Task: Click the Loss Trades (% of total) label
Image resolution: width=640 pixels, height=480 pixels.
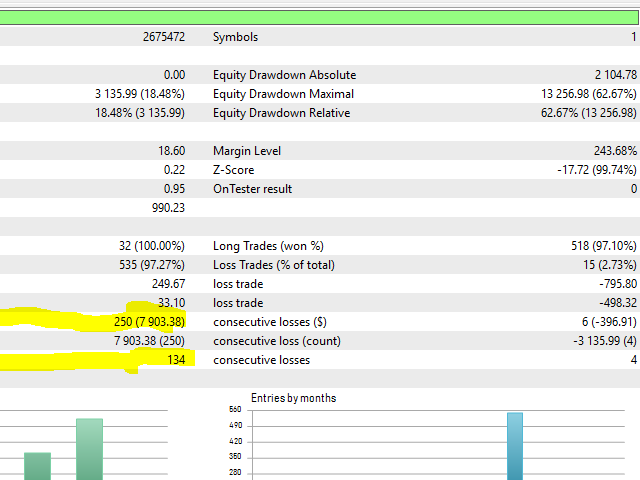Action: [273, 265]
